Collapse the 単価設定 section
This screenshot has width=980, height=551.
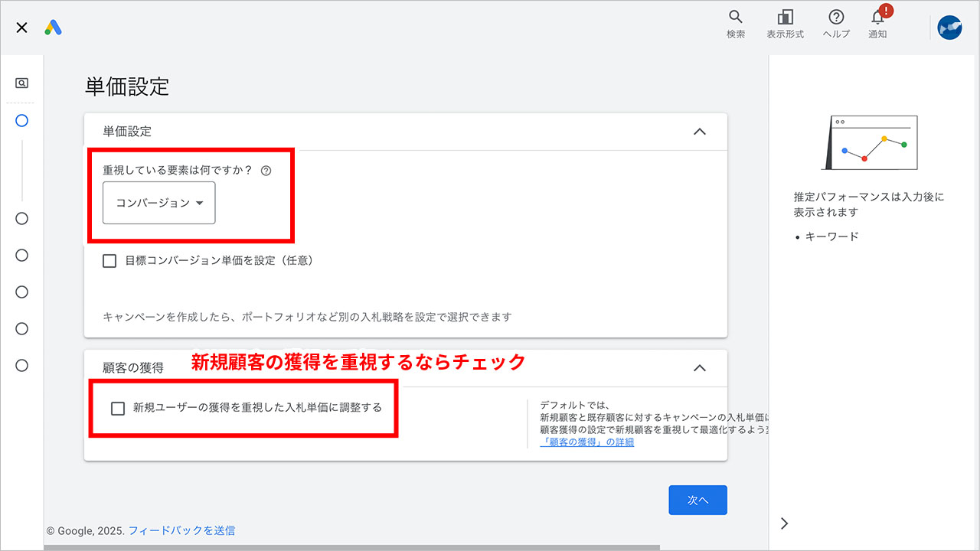pos(699,131)
